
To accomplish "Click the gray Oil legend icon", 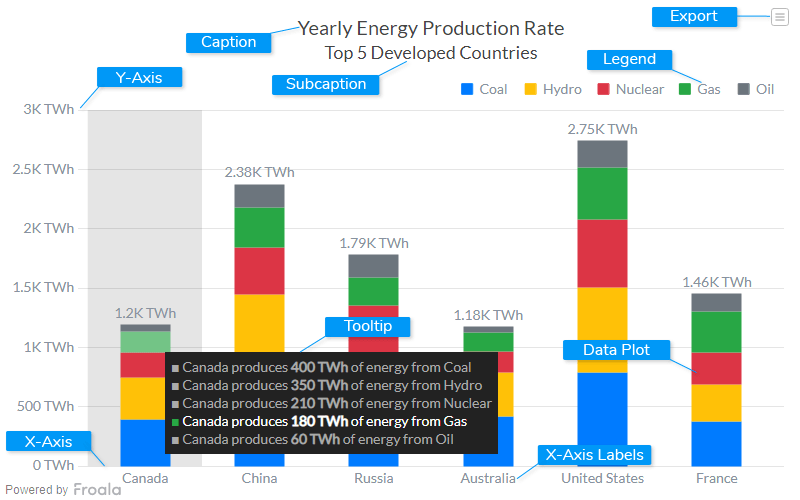I will [x=743, y=89].
